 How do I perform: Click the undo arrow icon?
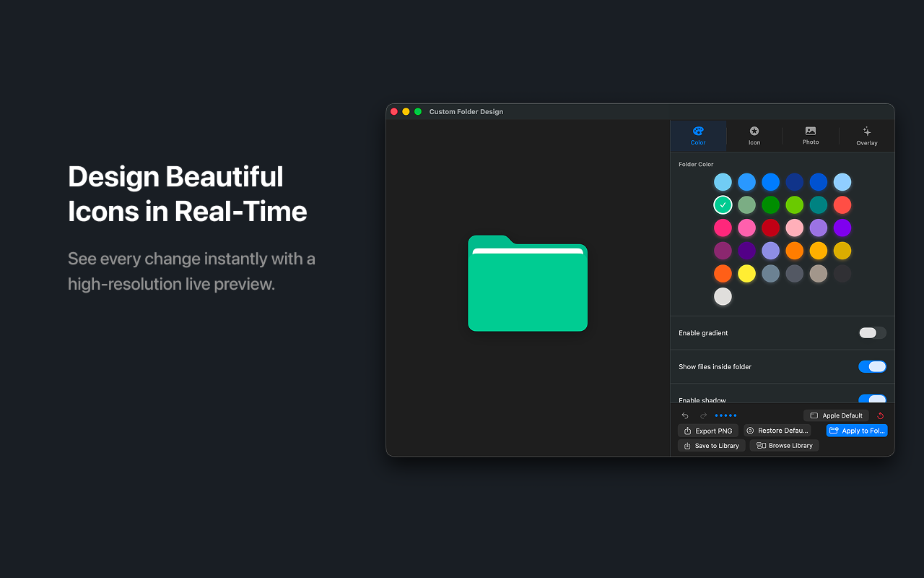684,415
